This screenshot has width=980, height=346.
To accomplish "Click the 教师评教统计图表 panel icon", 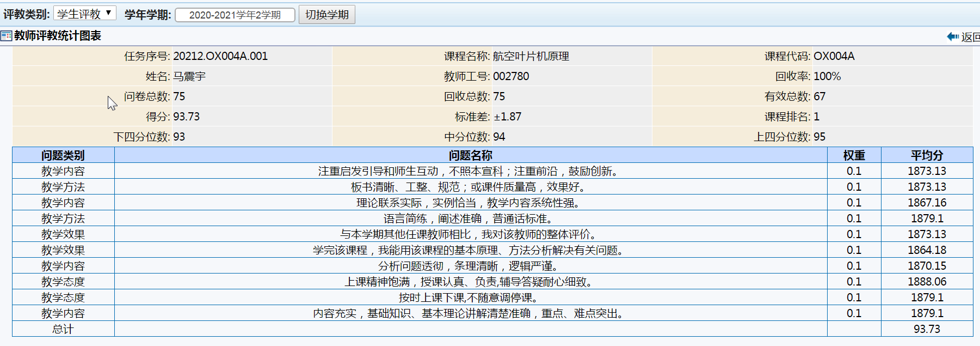I will (7, 36).
